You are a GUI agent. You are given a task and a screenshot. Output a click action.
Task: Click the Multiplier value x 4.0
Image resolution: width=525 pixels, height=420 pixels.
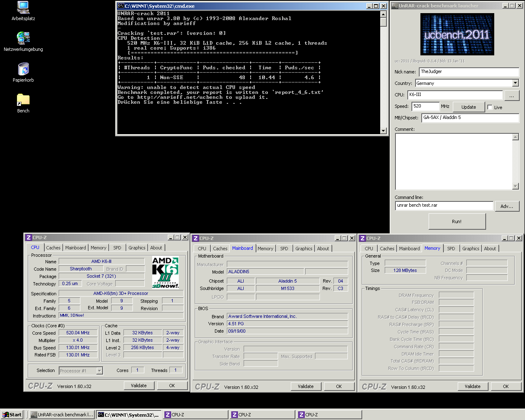coord(78,340)
